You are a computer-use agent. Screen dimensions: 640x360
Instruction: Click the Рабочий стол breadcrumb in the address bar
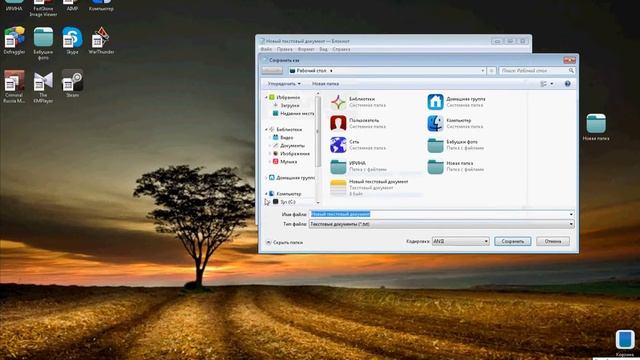(311, 71)
